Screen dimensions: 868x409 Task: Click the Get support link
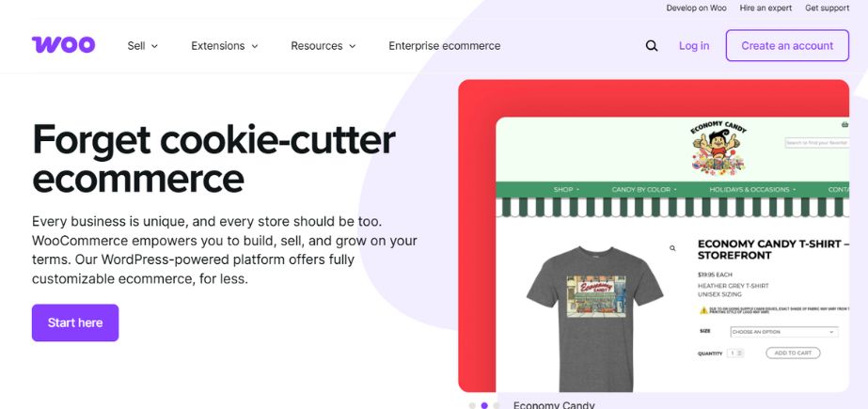pyautogui.click(x=827, y=8)
